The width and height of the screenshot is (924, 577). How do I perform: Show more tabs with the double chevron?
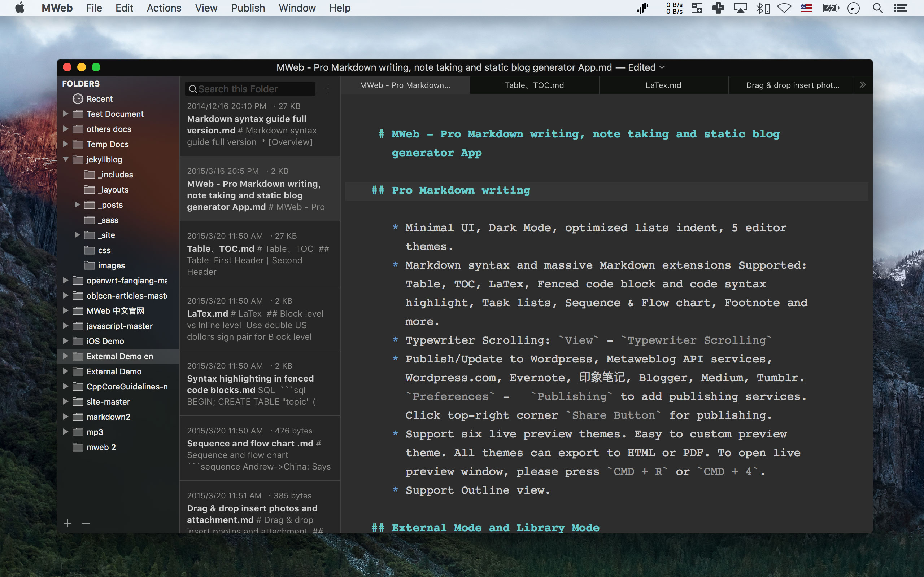863,85
